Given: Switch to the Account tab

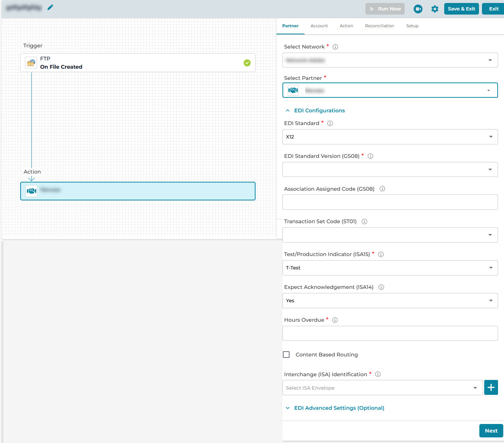Looking at the screenshot, I should (319, 26).
